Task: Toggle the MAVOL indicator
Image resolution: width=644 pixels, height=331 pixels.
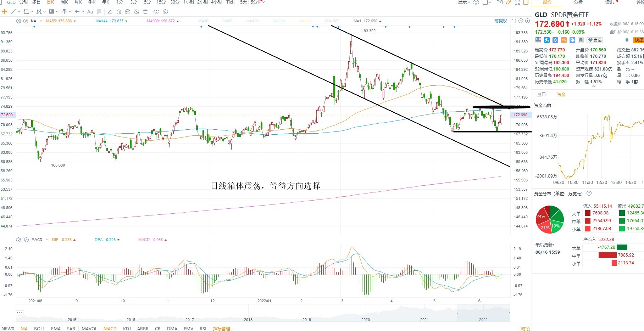Action: click(89, 329)
